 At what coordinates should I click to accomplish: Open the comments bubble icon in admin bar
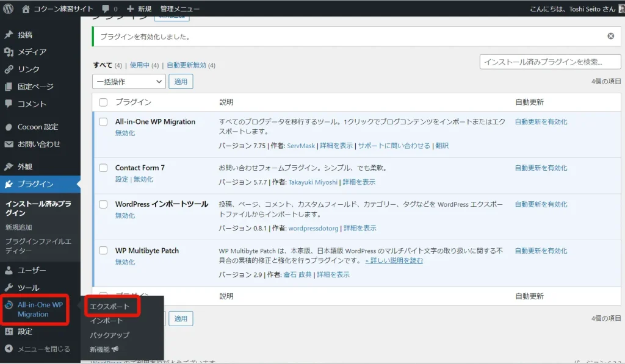pyautogui.click(x=105, y=9)
